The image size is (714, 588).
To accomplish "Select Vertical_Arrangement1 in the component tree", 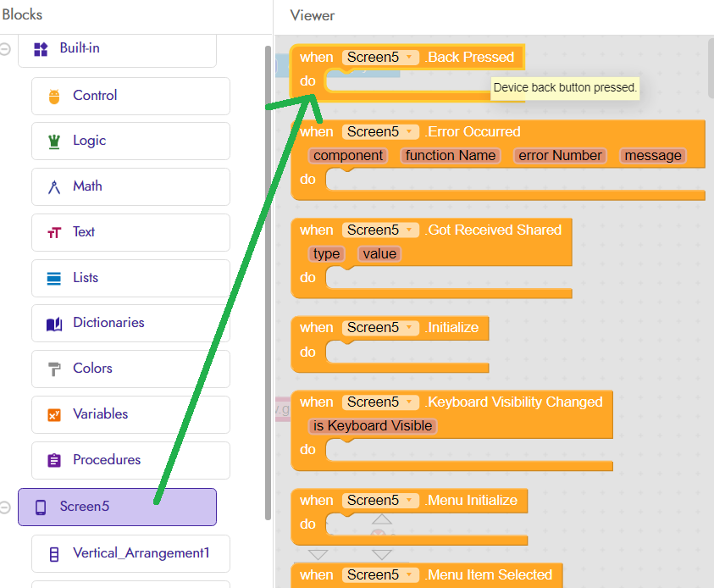I will [x=130, y=553].
